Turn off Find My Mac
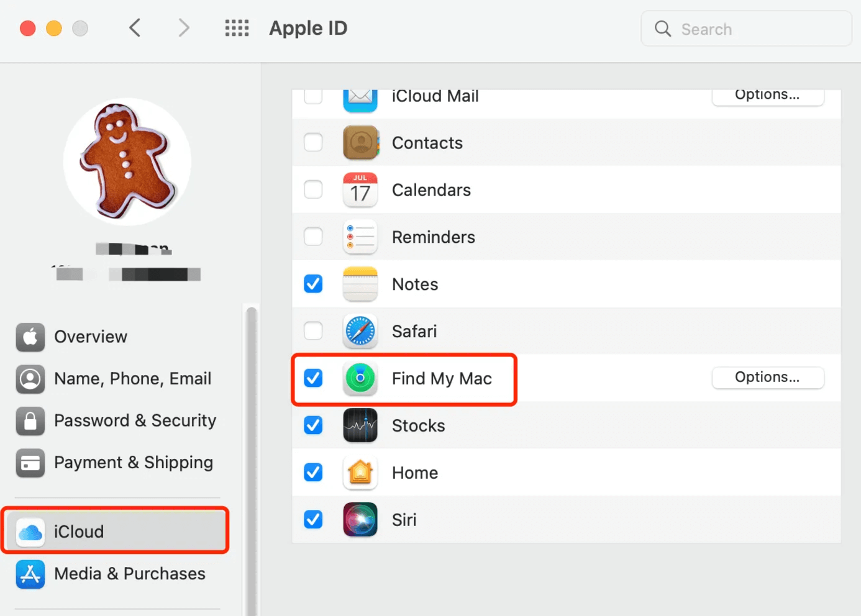861x616 pixels. click(313, 378)
